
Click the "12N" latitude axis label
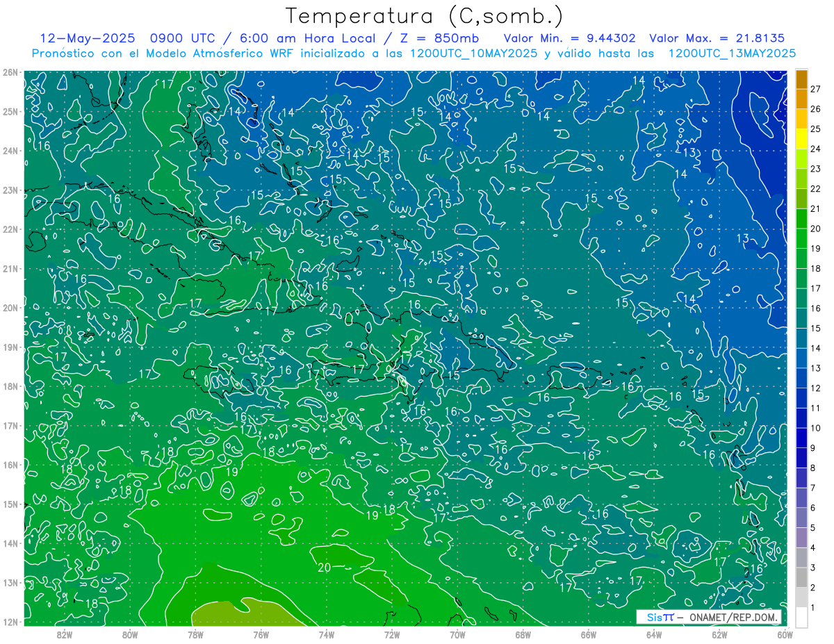10,622
